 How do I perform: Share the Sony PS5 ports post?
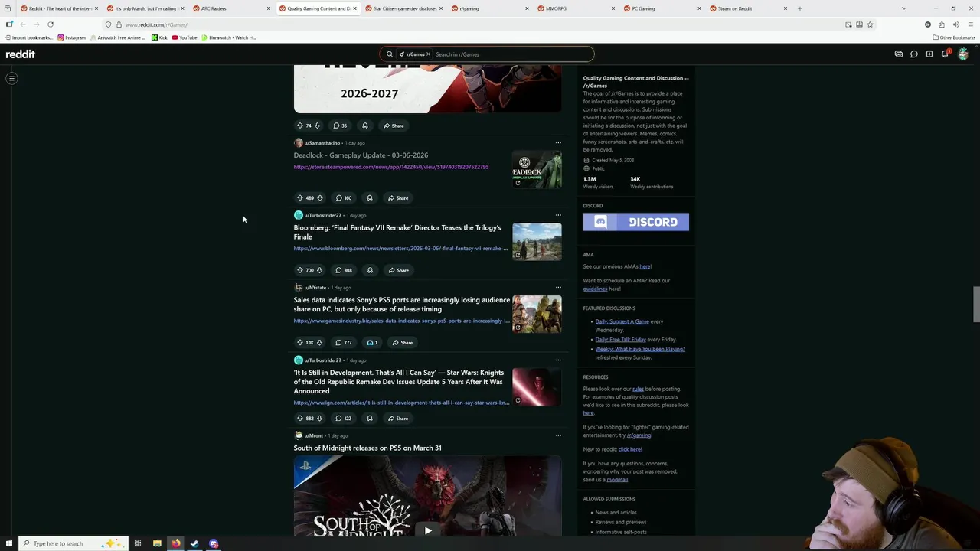[x=402, y=343]
